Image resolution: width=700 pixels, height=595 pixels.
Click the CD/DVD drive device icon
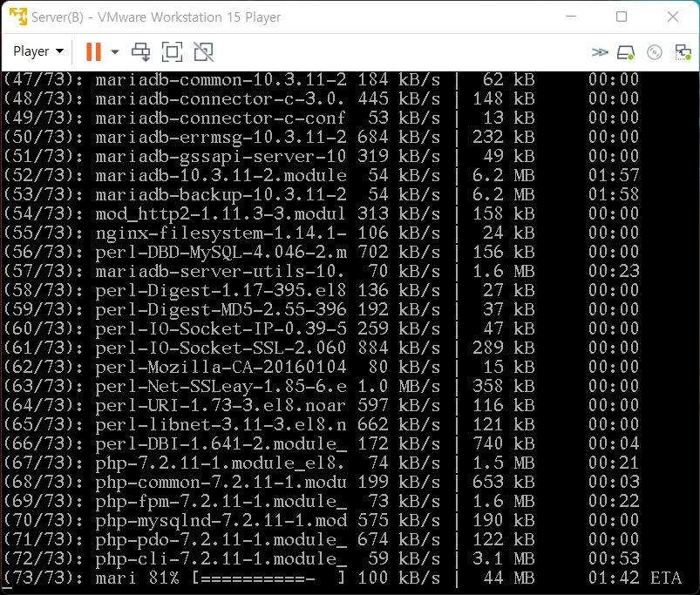click(655, 52)
